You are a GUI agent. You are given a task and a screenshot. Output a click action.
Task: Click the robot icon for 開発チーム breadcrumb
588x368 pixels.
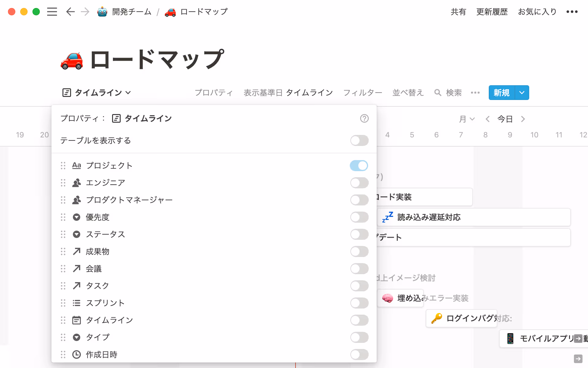click(101, 12)
